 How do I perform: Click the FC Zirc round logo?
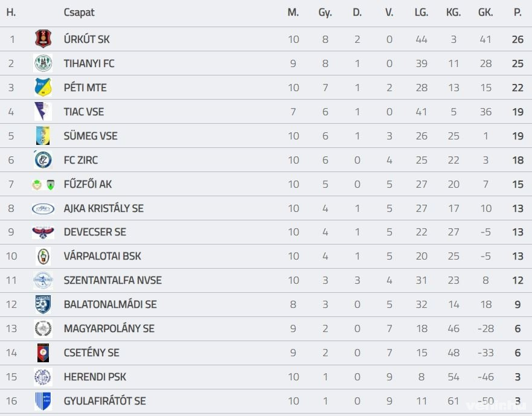pos(43,160)
